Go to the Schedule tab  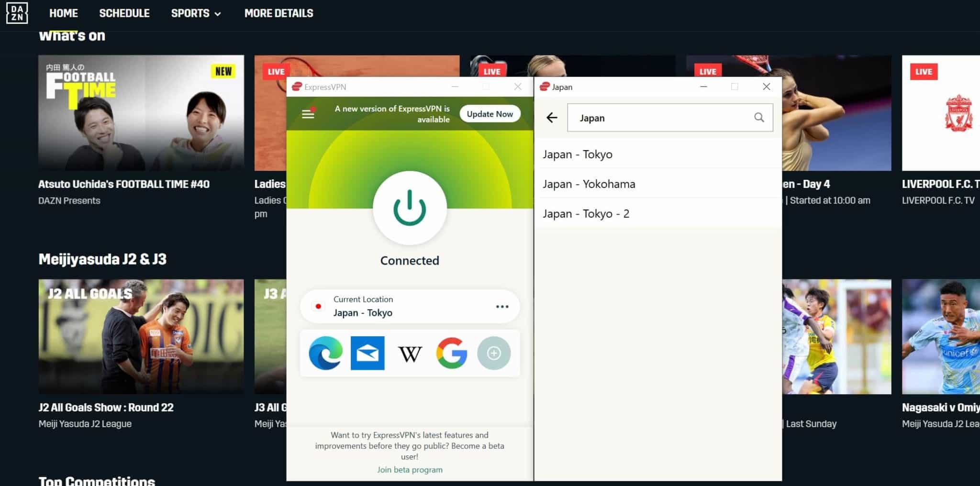tap(124, 13)
